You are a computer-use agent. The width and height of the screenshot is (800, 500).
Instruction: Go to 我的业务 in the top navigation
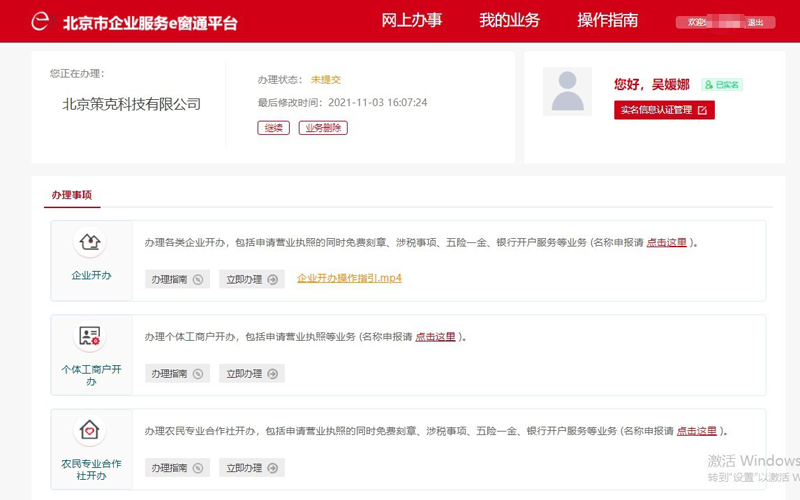(509, 21)
